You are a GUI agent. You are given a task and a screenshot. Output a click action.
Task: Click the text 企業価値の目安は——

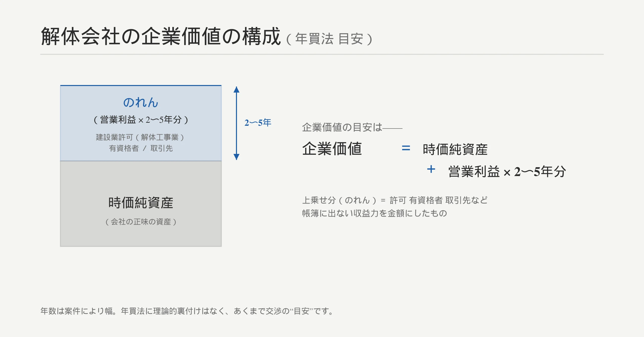click(x=352, y=128)
